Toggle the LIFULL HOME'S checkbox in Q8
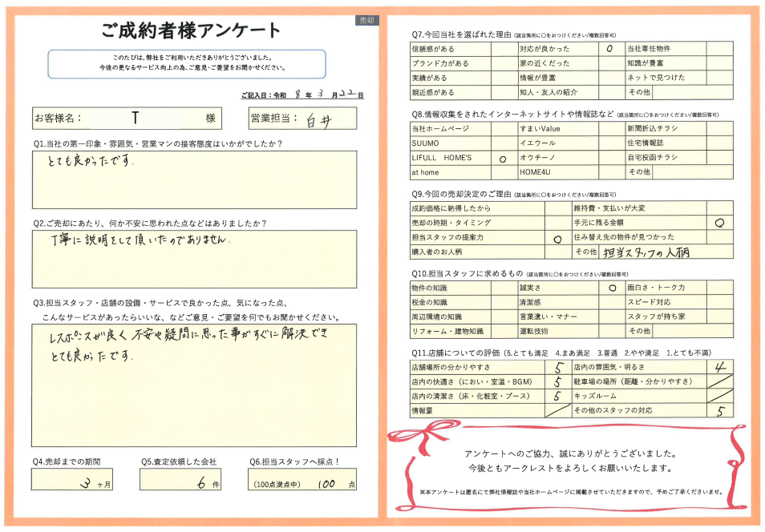The width and height of the screenshot is (765, 532). [x=503, y=158]
